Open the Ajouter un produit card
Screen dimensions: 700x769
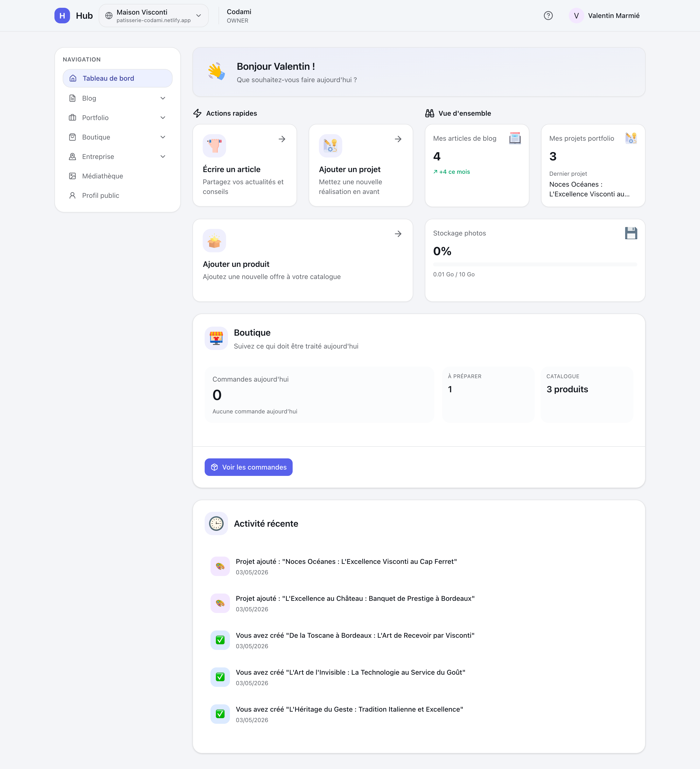click(303, 260)
